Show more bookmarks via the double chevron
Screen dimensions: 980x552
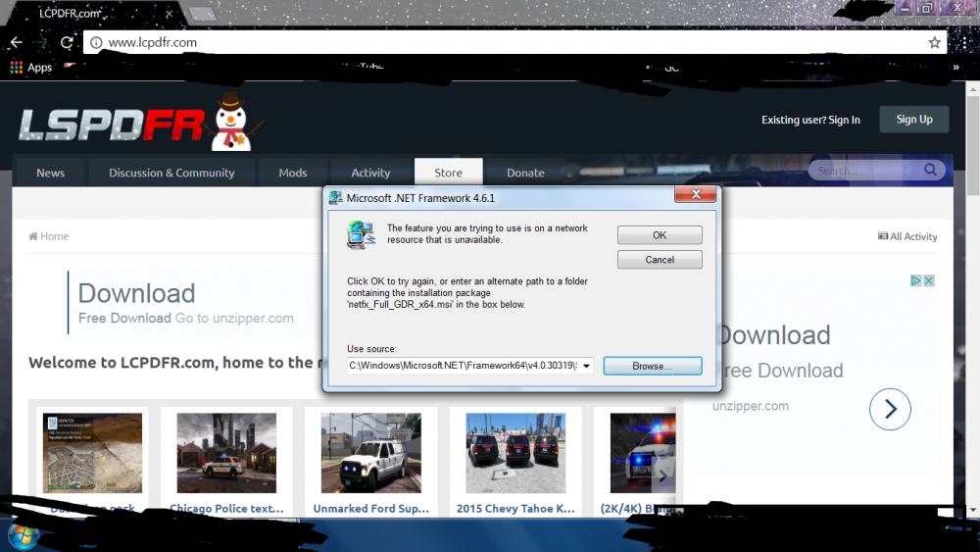click(955, 67)
